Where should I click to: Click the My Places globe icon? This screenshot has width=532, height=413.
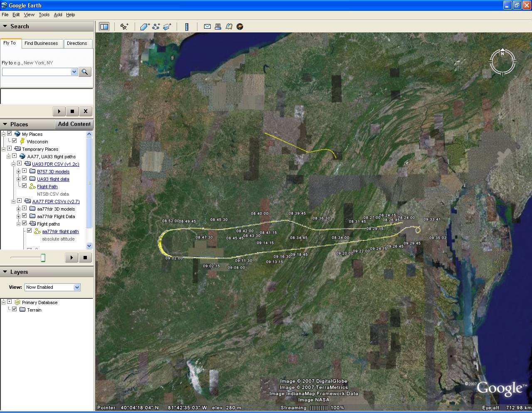click(x=17, y=134)
